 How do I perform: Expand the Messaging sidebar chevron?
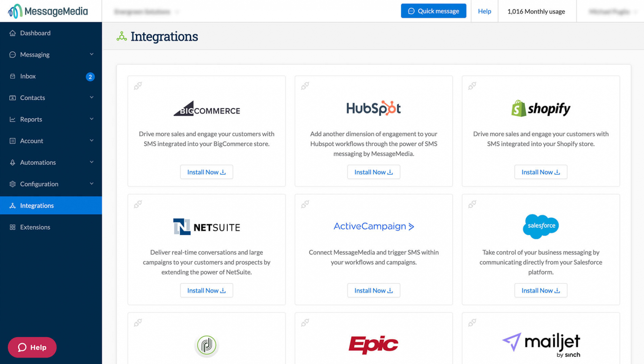click(92, 54)
